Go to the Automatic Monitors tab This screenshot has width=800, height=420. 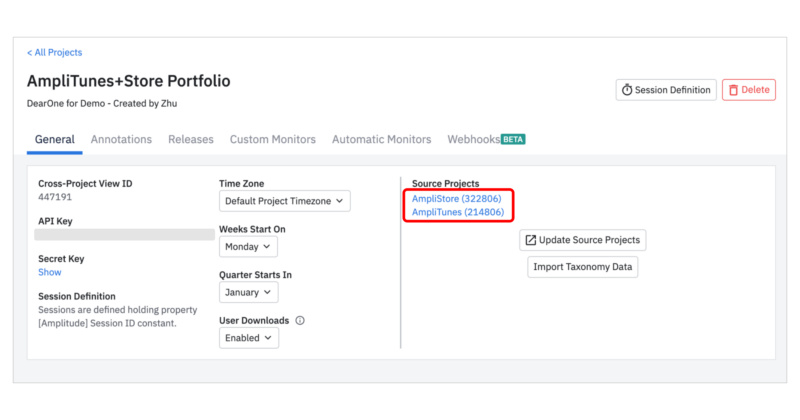click(x=381, y=140)
